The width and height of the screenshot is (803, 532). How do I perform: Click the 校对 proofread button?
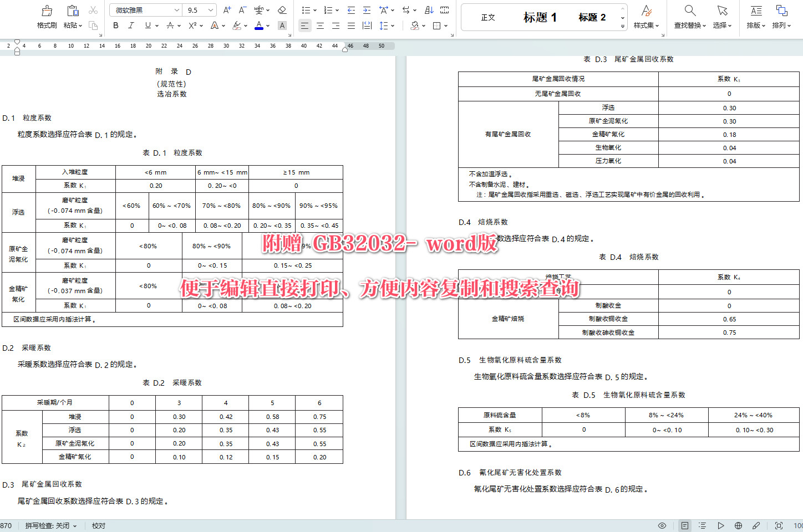[98, 525]
